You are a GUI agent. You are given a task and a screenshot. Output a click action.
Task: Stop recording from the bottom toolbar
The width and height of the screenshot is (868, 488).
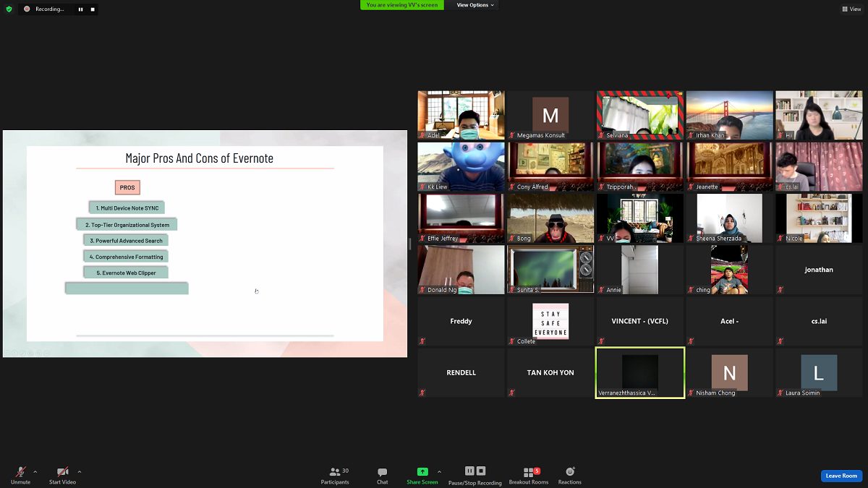[x=481, y=471]
